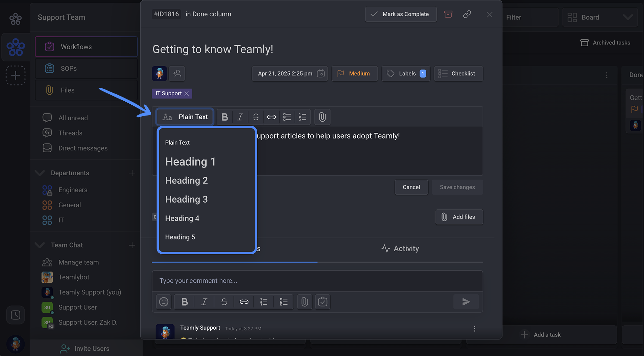
Task: Add a new workspace with dashed plus
Action: pyautogui.click(x=16, y=75)
